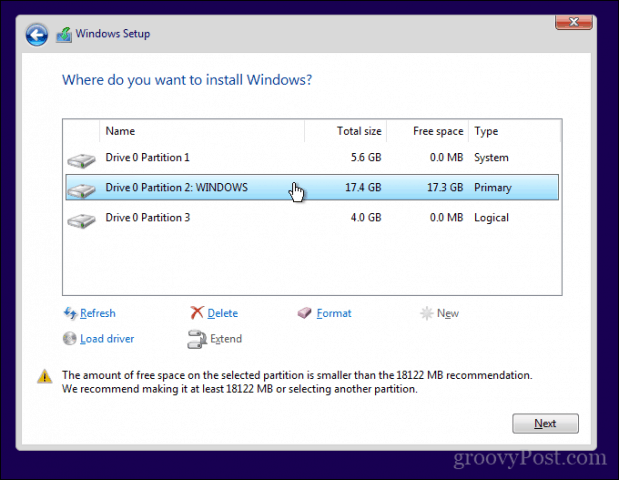Screen dimensions: 619x480
Task: Proceed with the Next button
Action: (546, 424)
